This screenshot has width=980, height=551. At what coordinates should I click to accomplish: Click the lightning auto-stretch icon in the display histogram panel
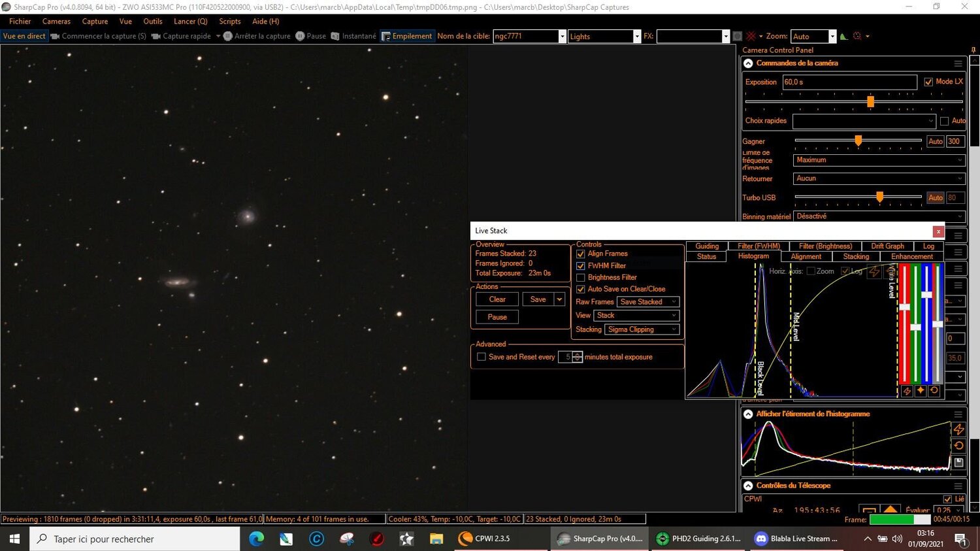(x=958, y=429)
